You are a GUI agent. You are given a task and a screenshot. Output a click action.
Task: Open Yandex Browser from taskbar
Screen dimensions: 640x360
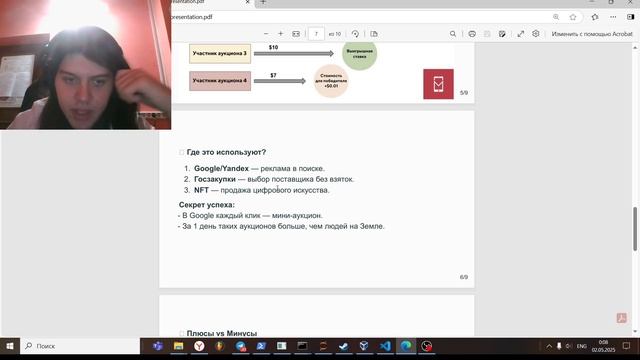click(199, 346)
